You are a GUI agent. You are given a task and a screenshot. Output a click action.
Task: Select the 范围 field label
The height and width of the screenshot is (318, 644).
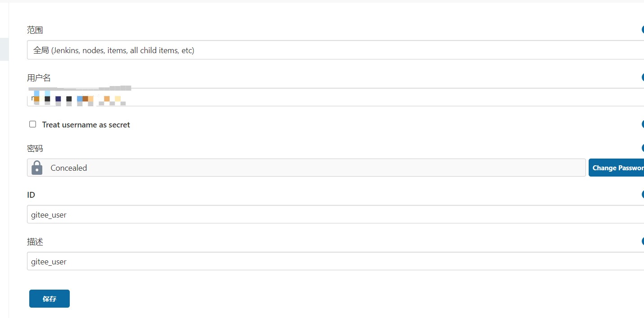(x=35, y=30)
